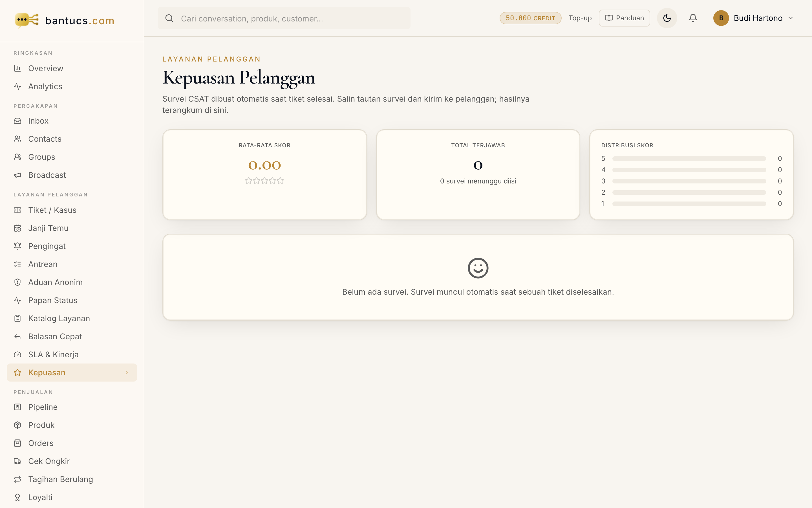Click the Analytics pulse icon
812x508 pixels.
[x=17, y=86]
